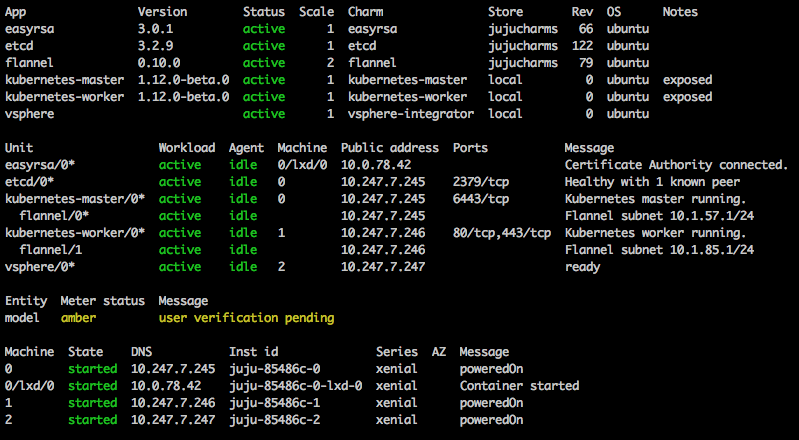
Task: Click the 'Public address' column header
Action: coord(390,148)
